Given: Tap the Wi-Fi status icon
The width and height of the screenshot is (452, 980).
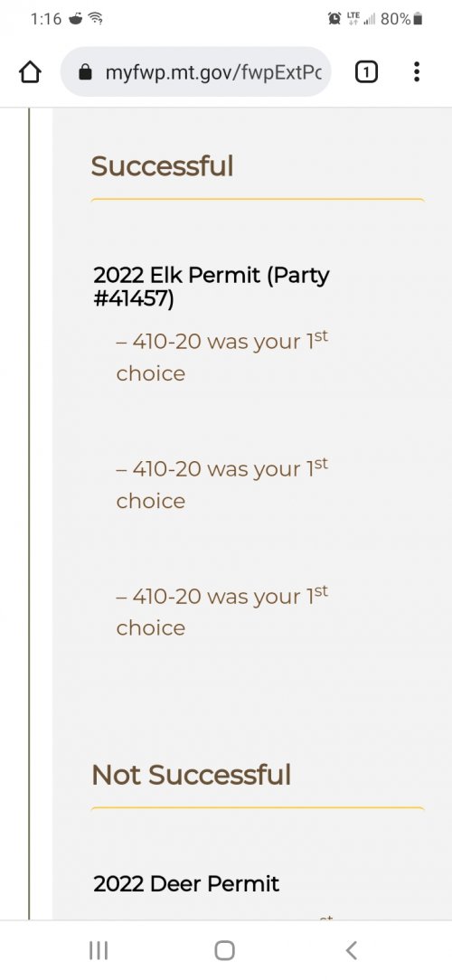Looking at the screenshot, I should [x=96, y=19].
